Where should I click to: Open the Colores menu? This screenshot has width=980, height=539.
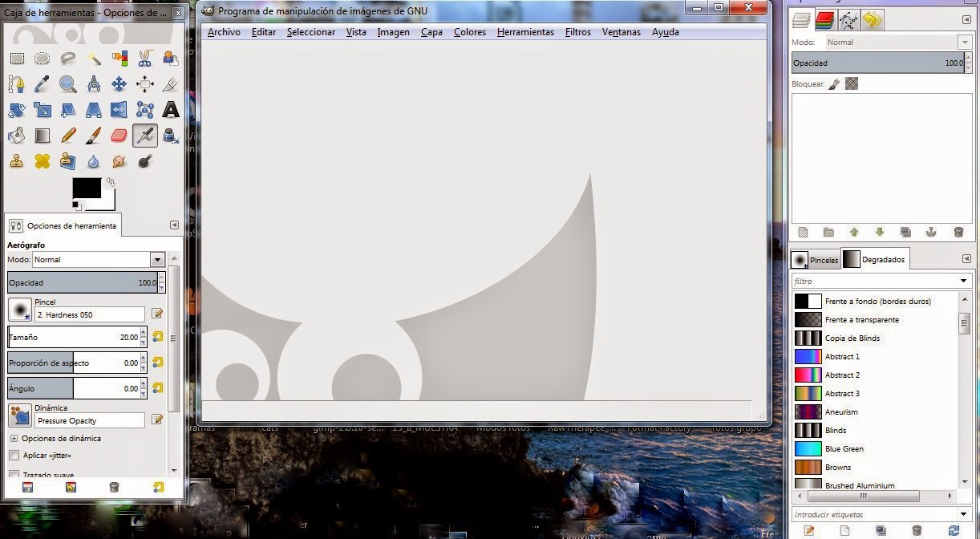click(x=470, y=32)
